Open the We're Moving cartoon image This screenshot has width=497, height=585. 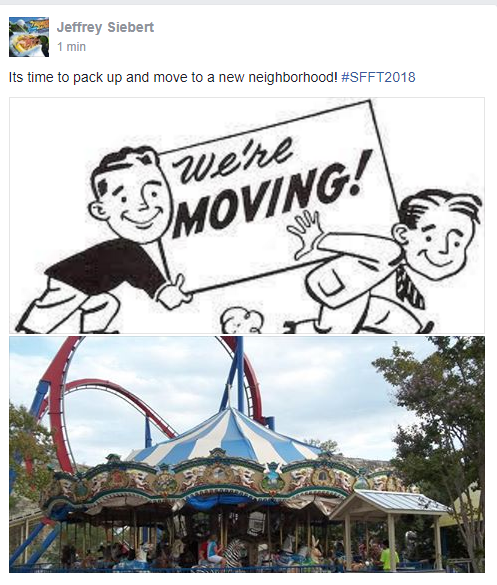click(x=247, y=215)
